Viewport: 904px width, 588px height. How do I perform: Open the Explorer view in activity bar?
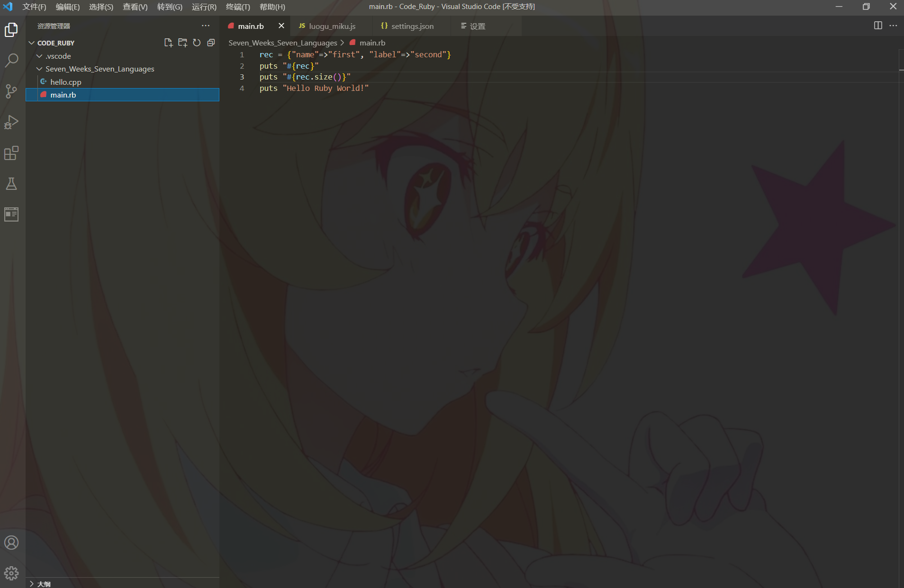coord(11,30)
